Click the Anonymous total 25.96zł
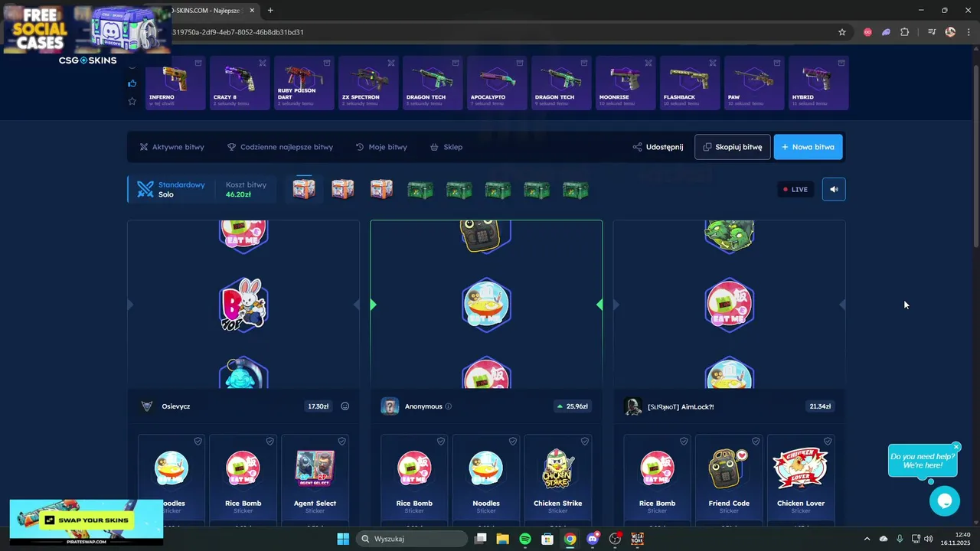The width and height of the screenshot is (980, 551). coord(572,406)
